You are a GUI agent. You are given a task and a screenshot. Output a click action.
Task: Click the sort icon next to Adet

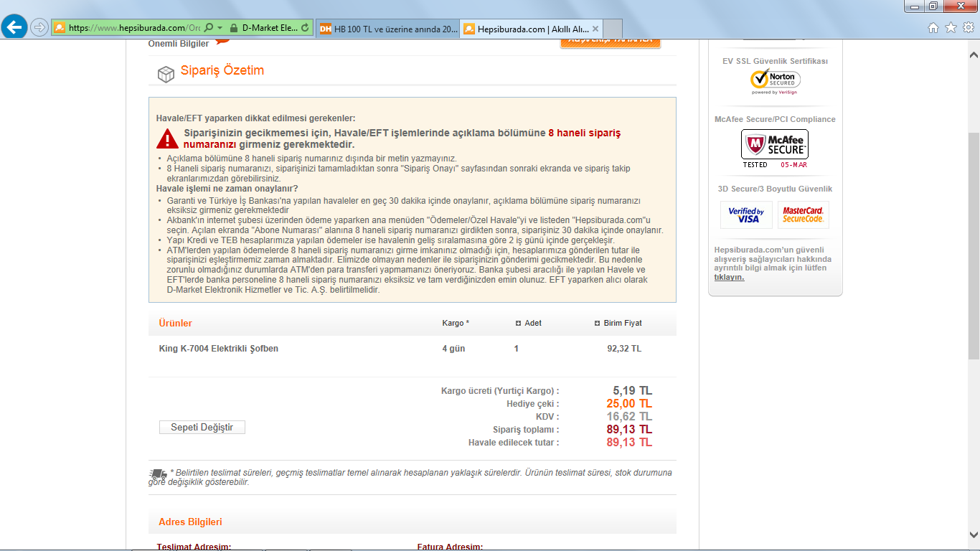click(x=518, y=324)
